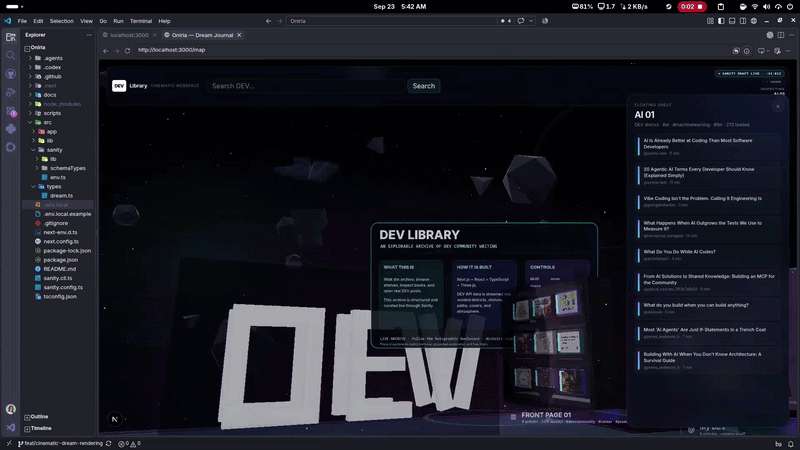Toggle primary side bar visibility
This screenshot has width=800, height=450.
(x=721, y=21)
